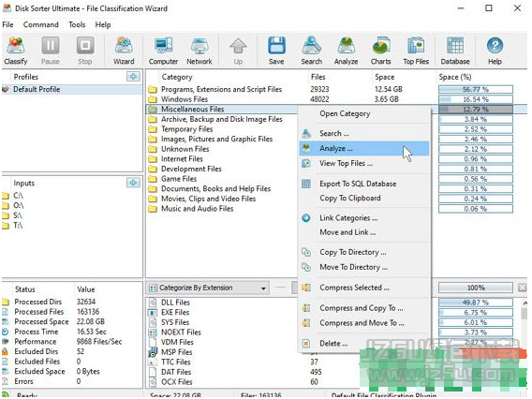Close the filter bar with X icon
This screenshot has height=399, width=532.
pos(522,288)
